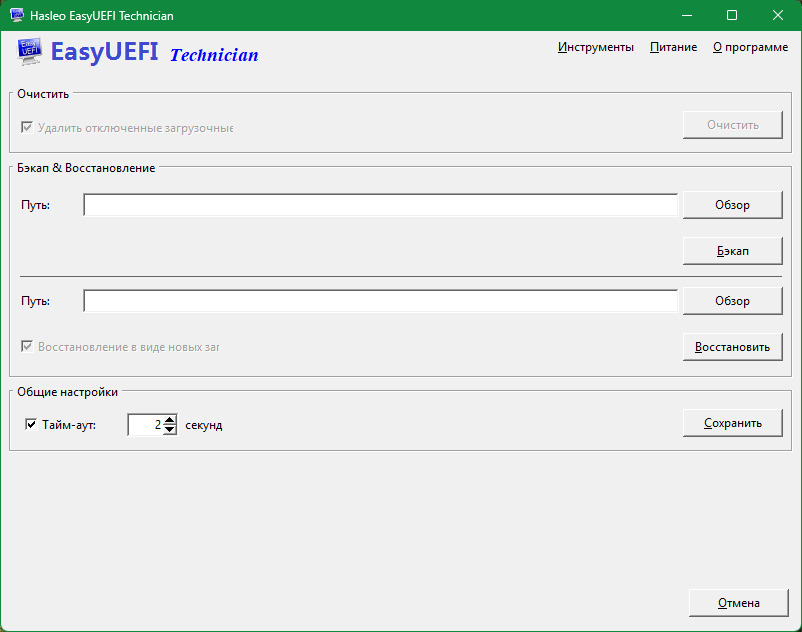Click the Бэкап button
802x632 pixels.
(732, 251)
